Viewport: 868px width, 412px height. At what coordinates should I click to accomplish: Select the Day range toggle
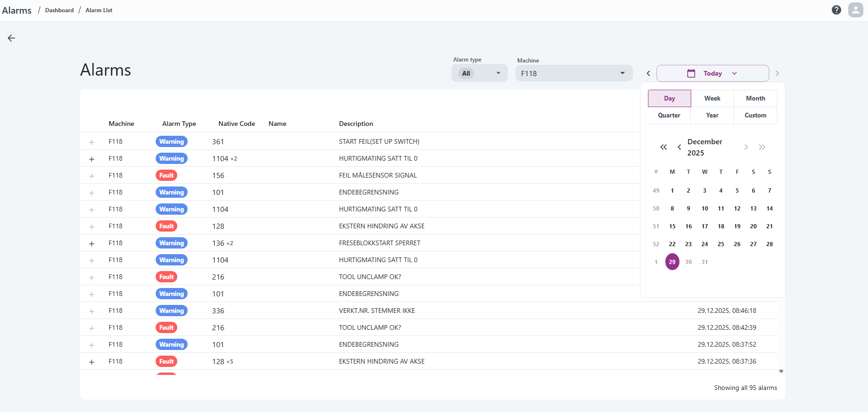669,98
